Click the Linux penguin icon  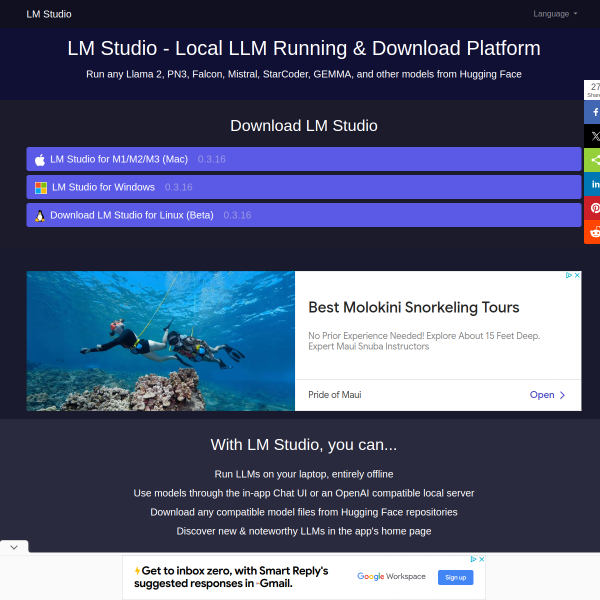pyautogui.click(x=40, y=216)
